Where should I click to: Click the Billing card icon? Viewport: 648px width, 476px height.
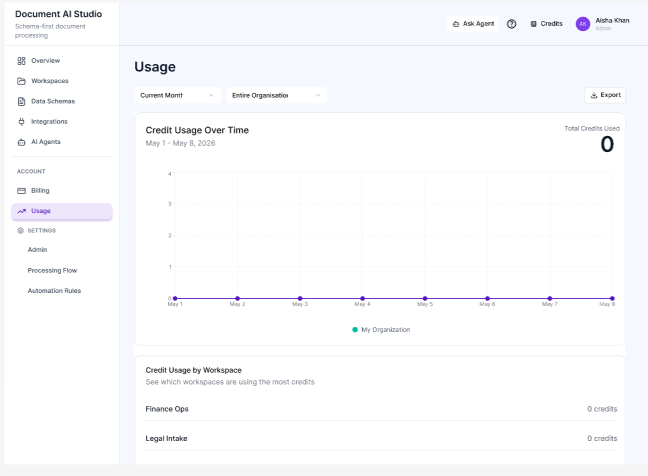[x=21, y=190]
